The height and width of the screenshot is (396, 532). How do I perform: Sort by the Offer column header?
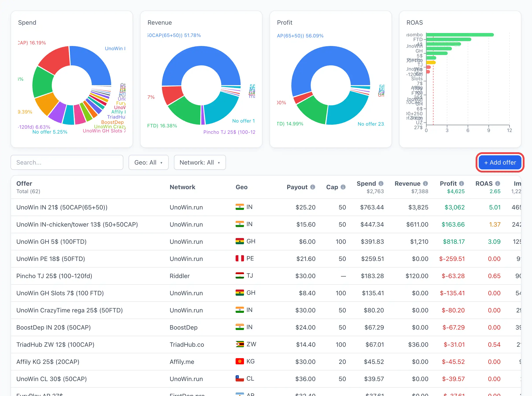(24, 184)
